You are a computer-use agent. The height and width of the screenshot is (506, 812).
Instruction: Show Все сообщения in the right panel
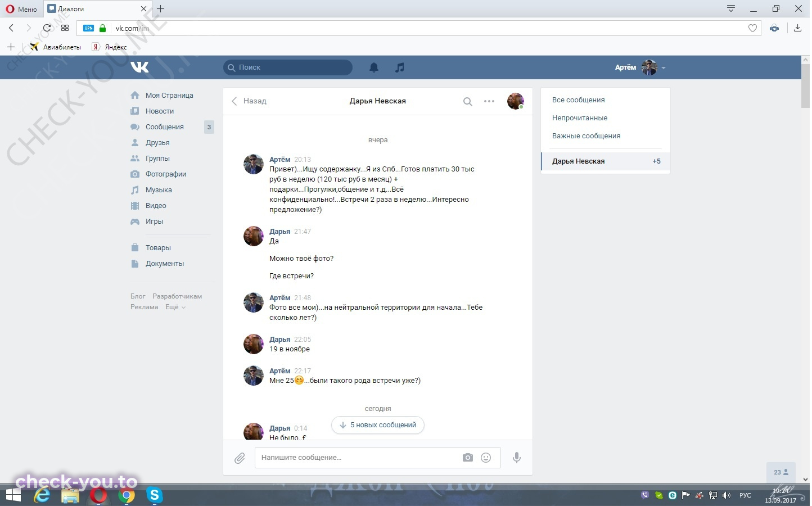[579, 100]
